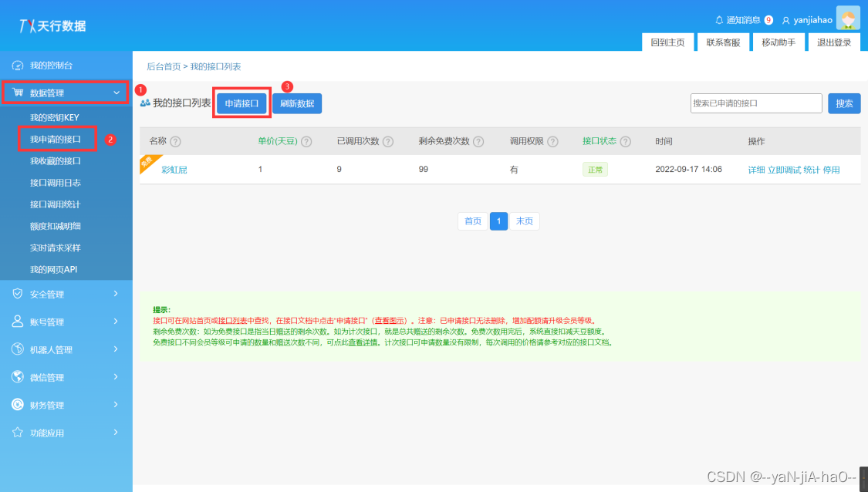868x492 pixels.
Task: Click the people icon beside 我的接口列表
Action: (145, 103)
